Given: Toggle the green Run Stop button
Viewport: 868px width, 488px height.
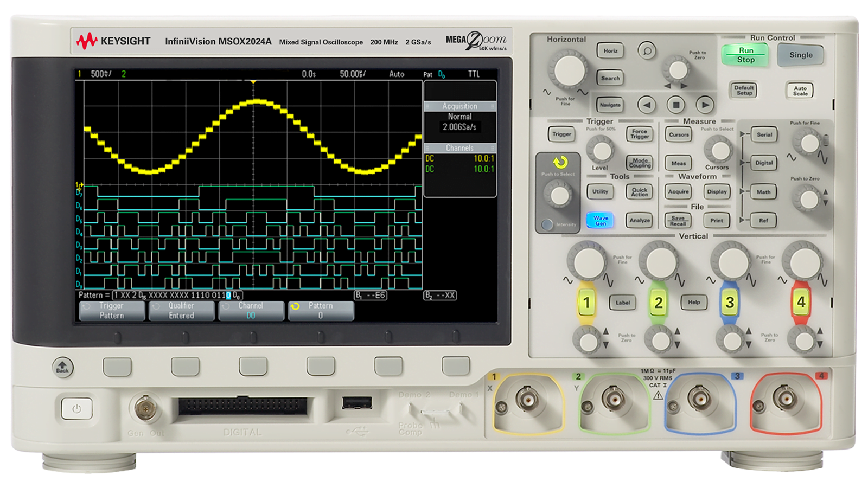Looking at the screenshot, I should coord(745,55).
